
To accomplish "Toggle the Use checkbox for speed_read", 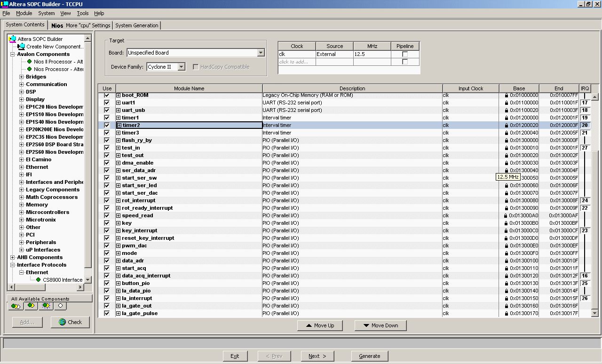I will (106, 215).
